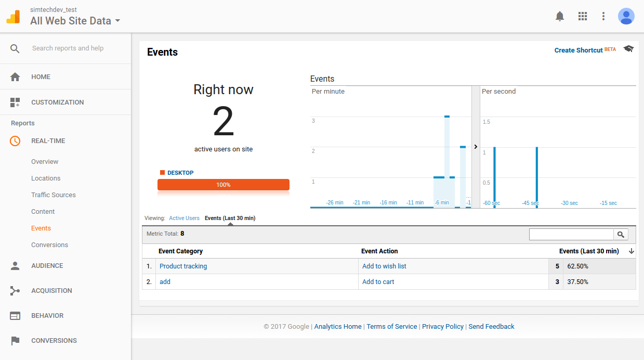Click the Metric Total: 8 text
The height and width of the screenshot is (360, 644).
(x=165, y=234)
